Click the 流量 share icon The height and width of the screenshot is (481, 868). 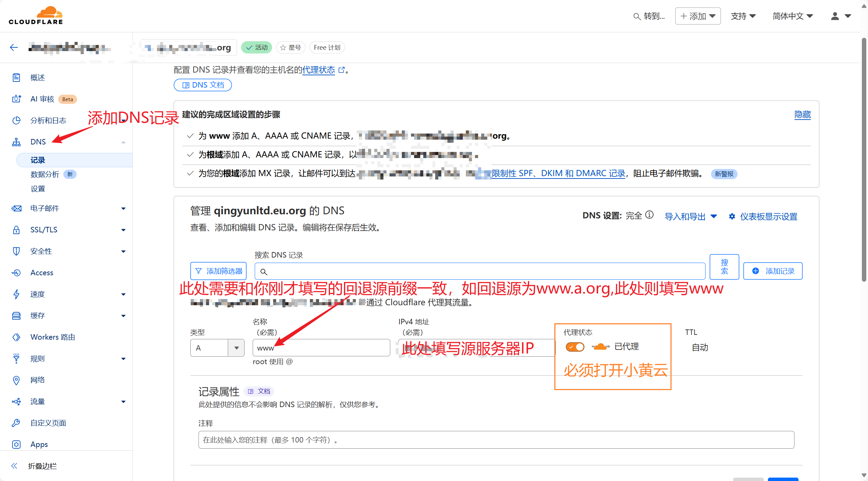tap(16, 402)
